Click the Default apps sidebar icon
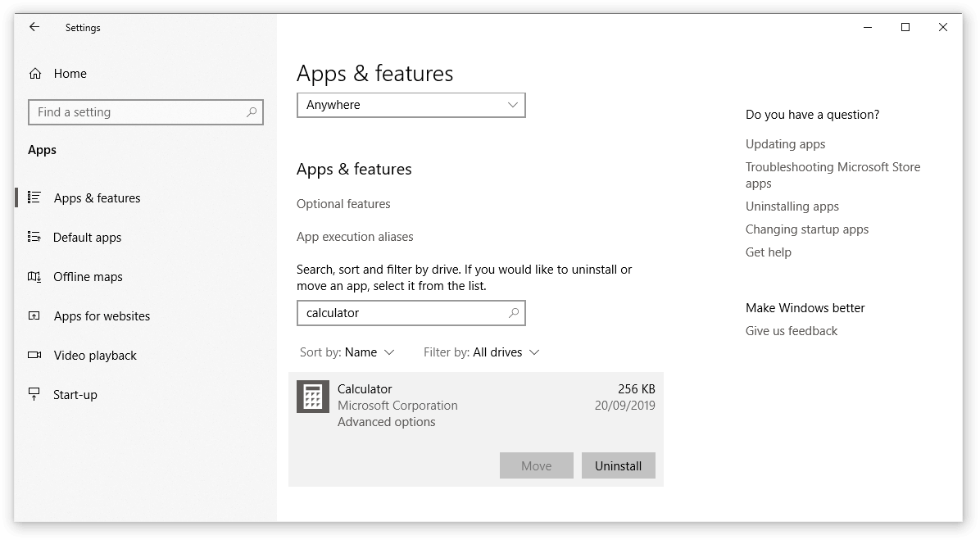 34,237
